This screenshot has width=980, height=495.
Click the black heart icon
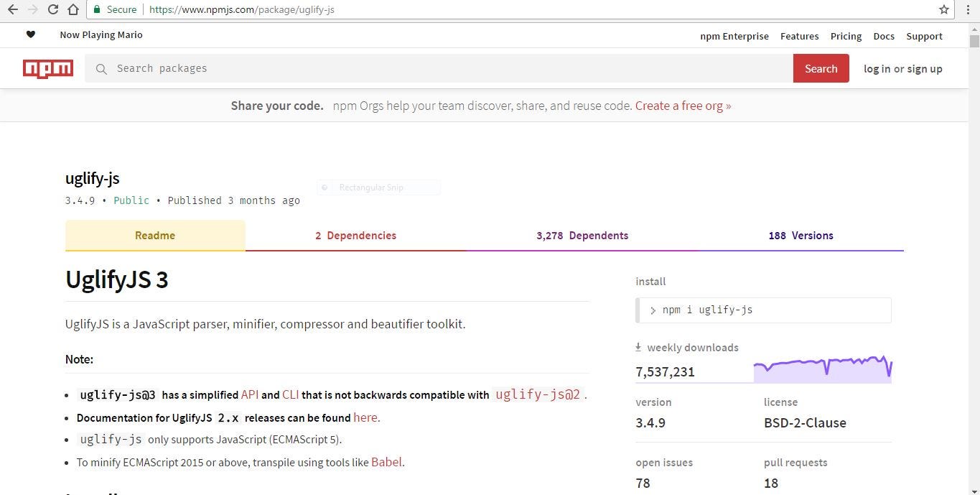click(30, 34)
